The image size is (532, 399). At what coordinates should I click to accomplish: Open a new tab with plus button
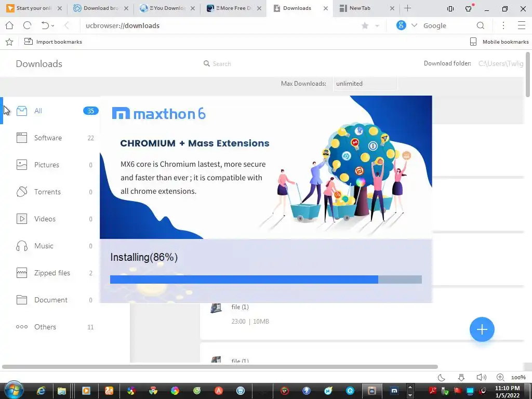point(408,8)
